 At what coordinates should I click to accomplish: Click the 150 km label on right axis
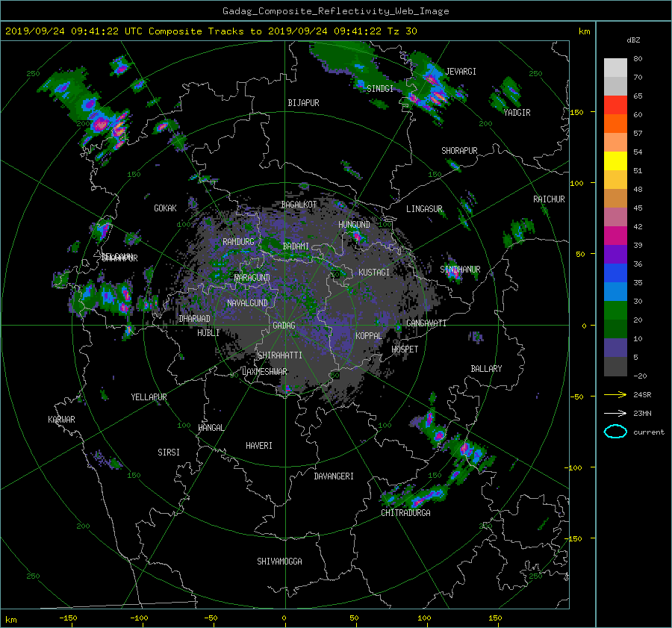(x=577, y=112)
